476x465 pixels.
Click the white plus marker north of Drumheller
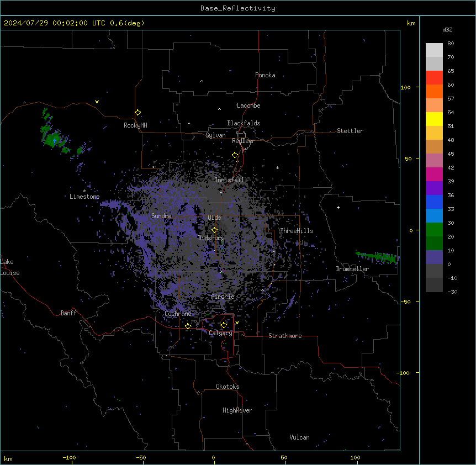tap(338, 207)
